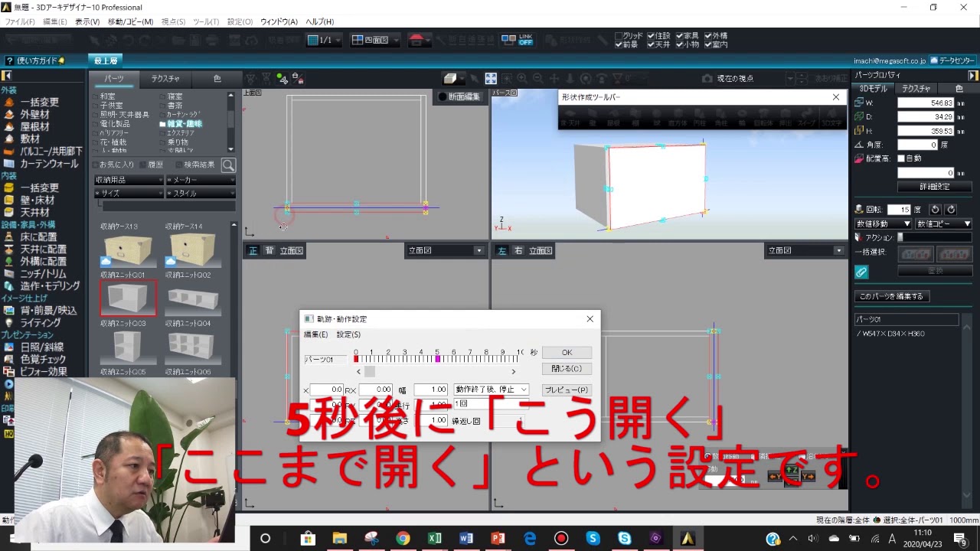Viewport: 980px width, 551px height.
Task: Click the camera 現在の視点 icon
Action: click(706, 78)
